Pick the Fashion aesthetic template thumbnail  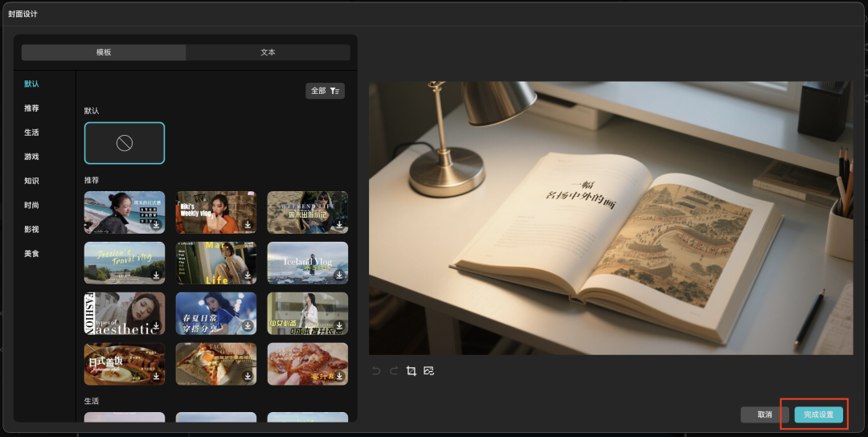point(121,312)
